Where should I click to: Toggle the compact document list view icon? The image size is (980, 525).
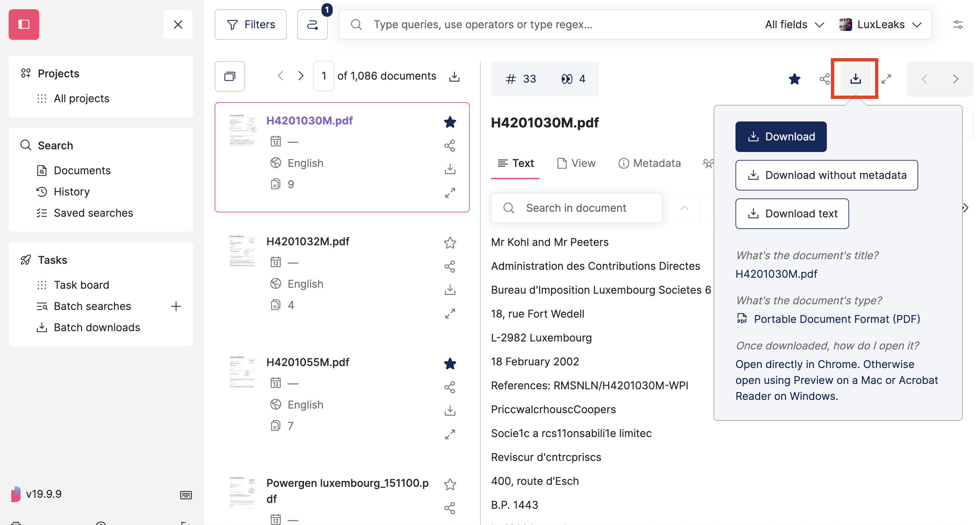[230, 76]
